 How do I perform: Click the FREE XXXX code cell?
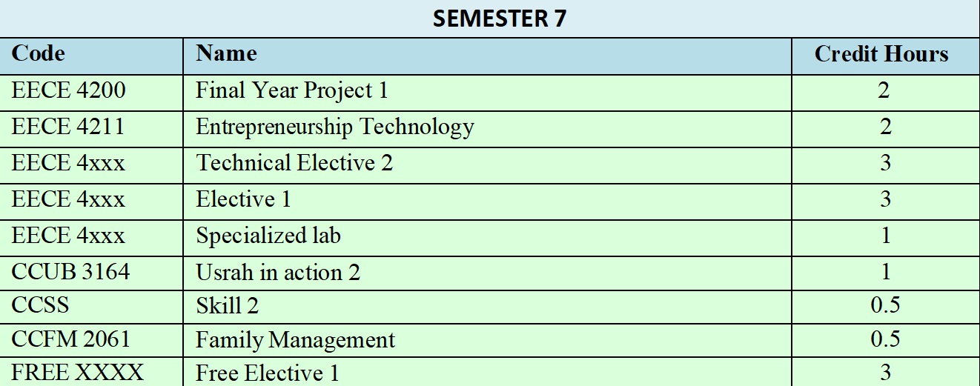click(x=77, y=373)
